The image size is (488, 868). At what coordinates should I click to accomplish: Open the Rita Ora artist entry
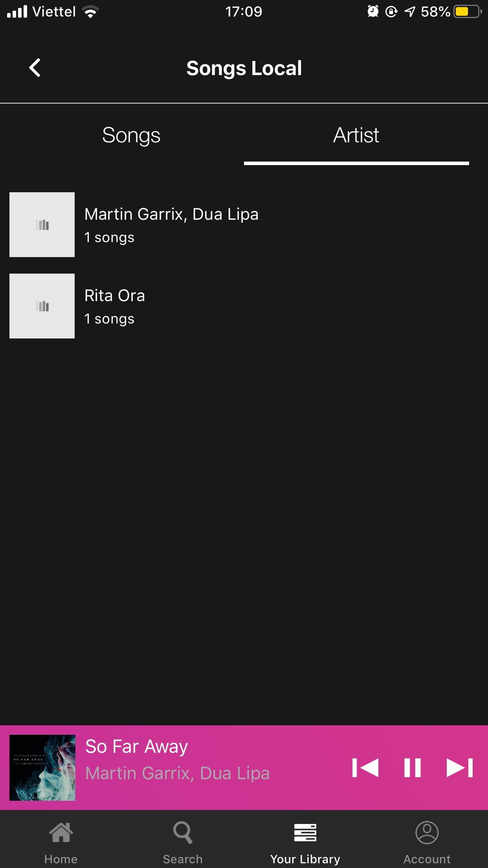click(x=115, y=306)
